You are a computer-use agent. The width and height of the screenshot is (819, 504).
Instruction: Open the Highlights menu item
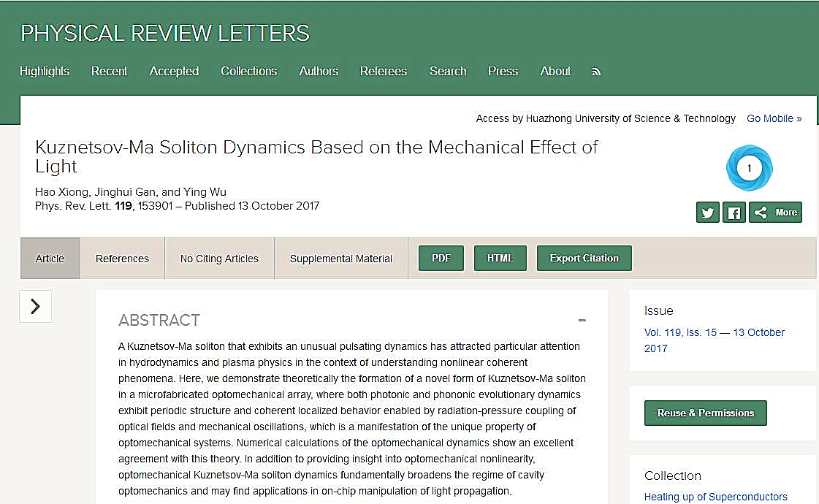tap(45, 71)
